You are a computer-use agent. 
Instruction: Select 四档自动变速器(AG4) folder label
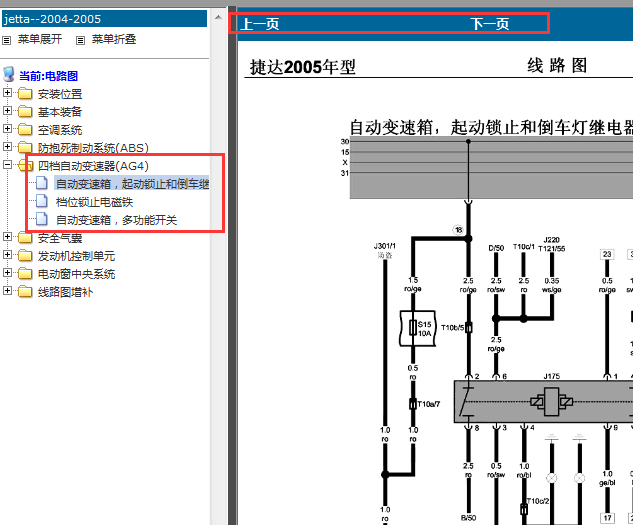[x=93, y=166]
